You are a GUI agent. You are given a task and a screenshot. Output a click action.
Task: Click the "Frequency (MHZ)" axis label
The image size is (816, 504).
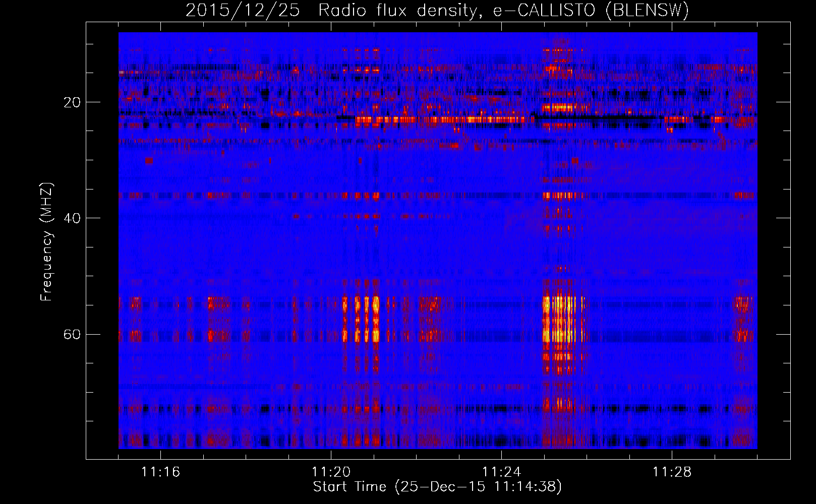[46, 242]
